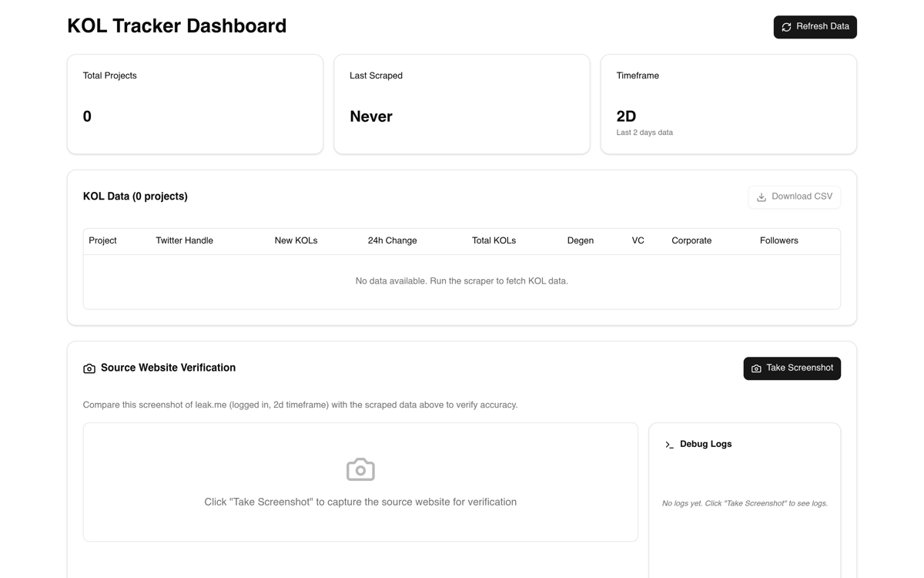The width and height of the screenshot is (924, 578).
Task: Click the Refresh Data button
Action: point(815,27)
